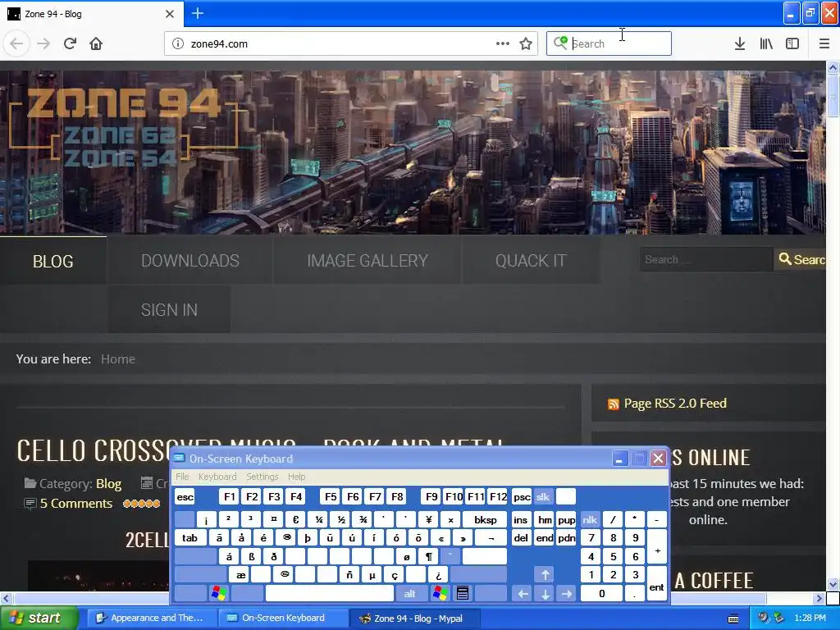This screenshot has height=630, width=840.
Task: Click the del key on keyboard
Action: pos(520,538)
